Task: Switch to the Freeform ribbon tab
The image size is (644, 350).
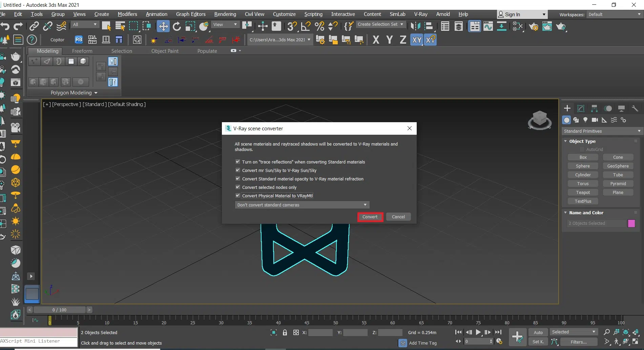Action: point(82,51)
